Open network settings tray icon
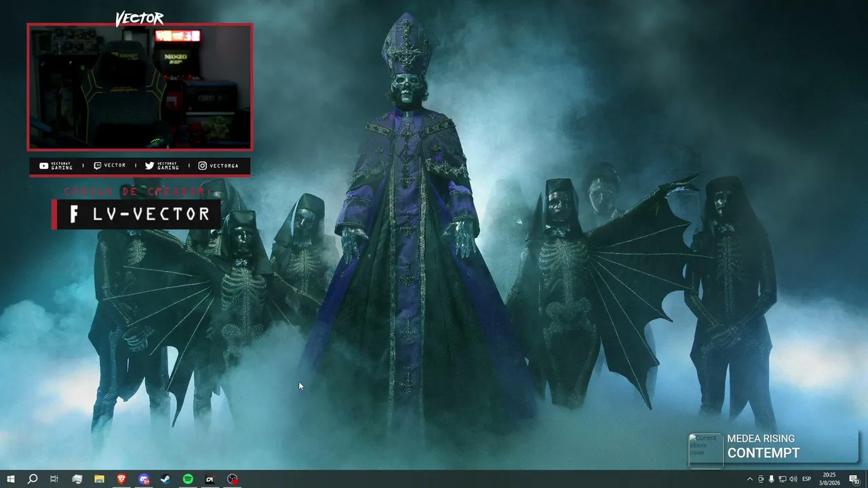 pos(782,479)
